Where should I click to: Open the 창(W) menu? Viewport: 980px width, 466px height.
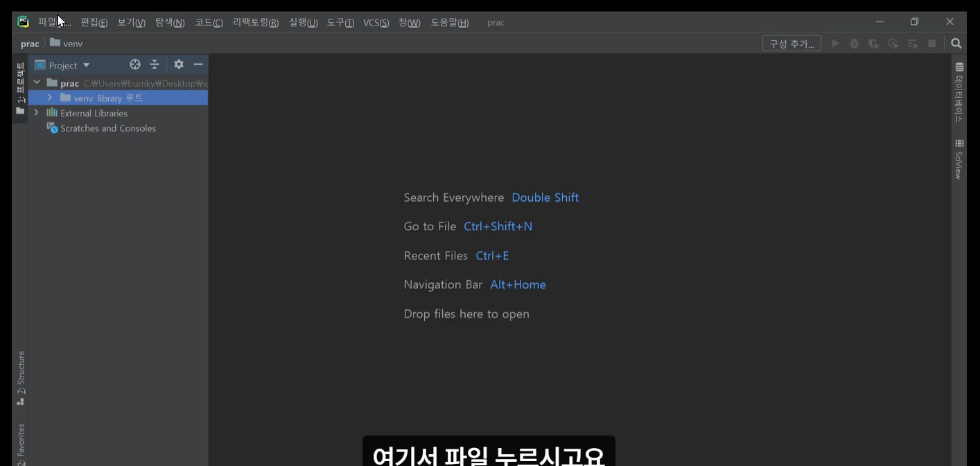pos(410,22)
